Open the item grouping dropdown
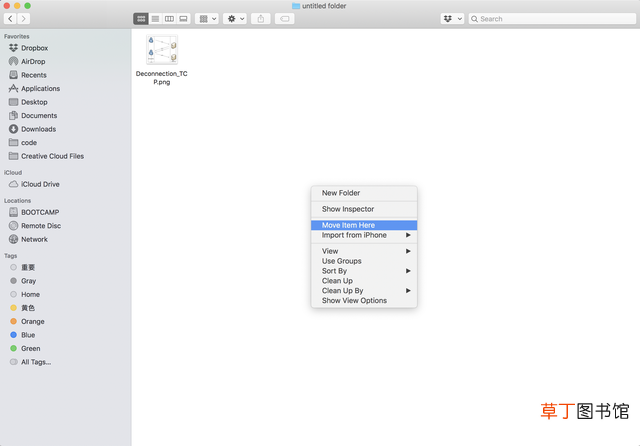The width and height of the screenshot is (640, 446). [207, 19]
